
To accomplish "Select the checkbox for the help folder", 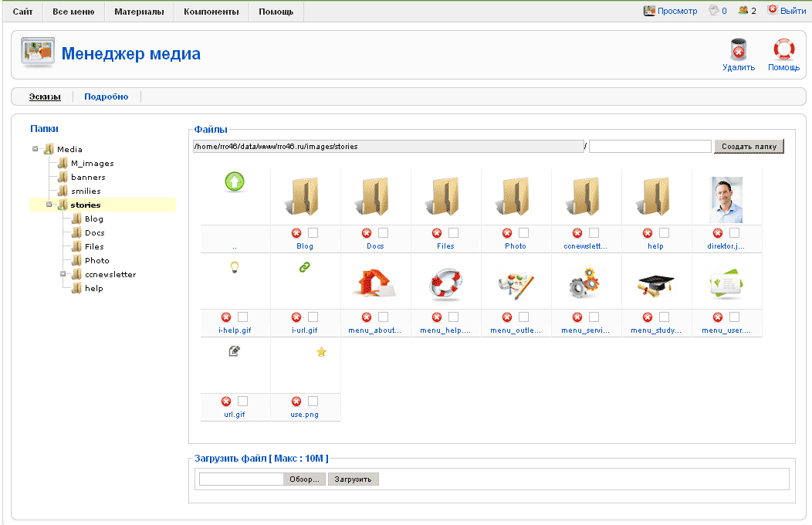I will coord(664,233).
